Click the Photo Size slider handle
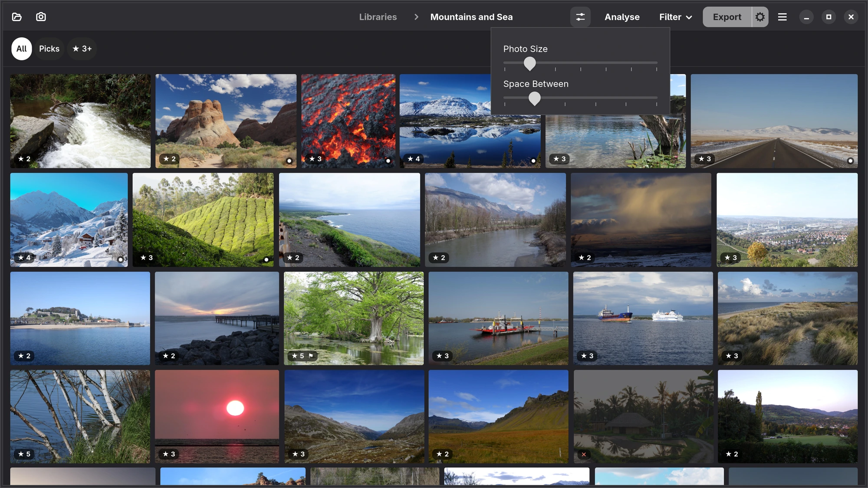Screen dimensions: 868x488 click(529, 64)
